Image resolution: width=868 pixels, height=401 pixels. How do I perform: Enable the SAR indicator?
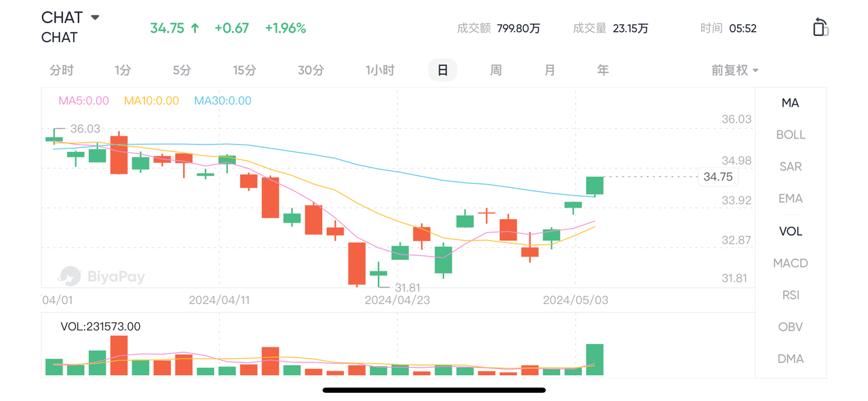[x=791, y=166]
